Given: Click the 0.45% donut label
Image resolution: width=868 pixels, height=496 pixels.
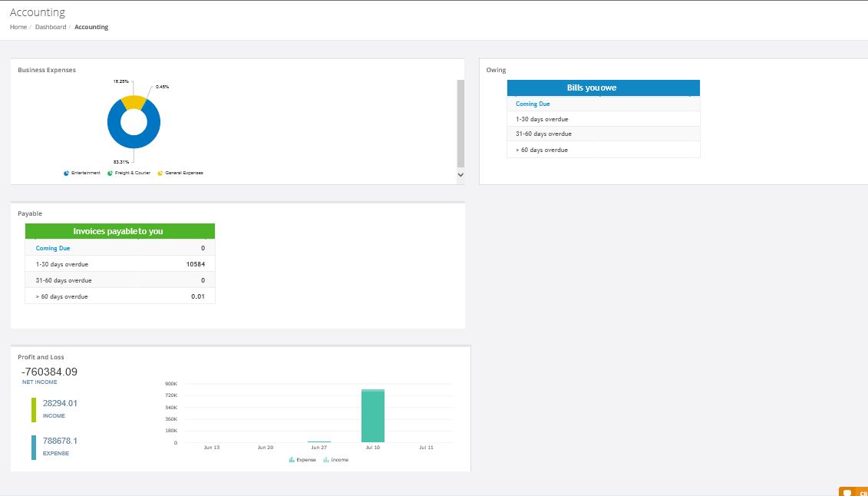Looking at the screenshot, I should point(162,87).
